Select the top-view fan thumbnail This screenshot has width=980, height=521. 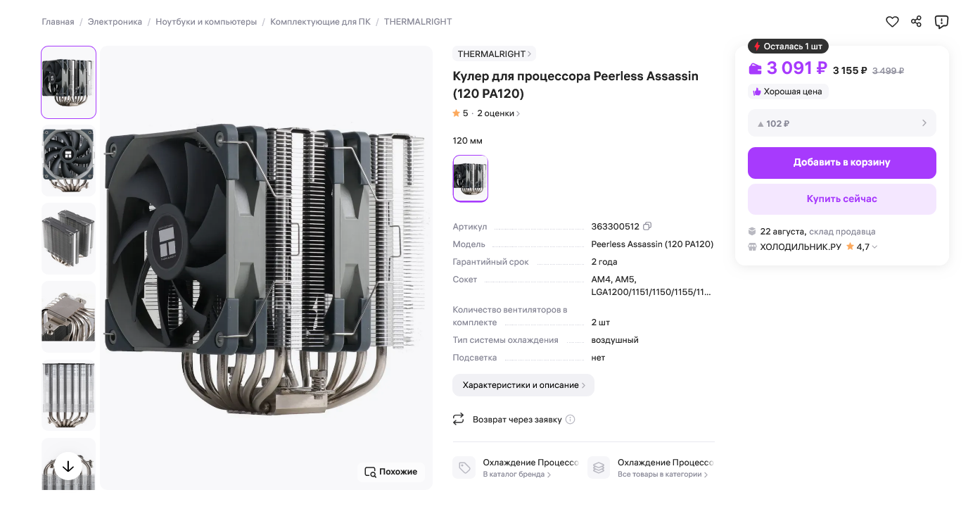(68, 161)
